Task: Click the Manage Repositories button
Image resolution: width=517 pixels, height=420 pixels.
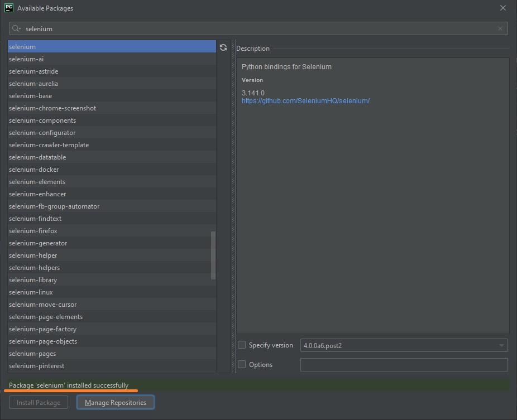Action: [116, 403]
